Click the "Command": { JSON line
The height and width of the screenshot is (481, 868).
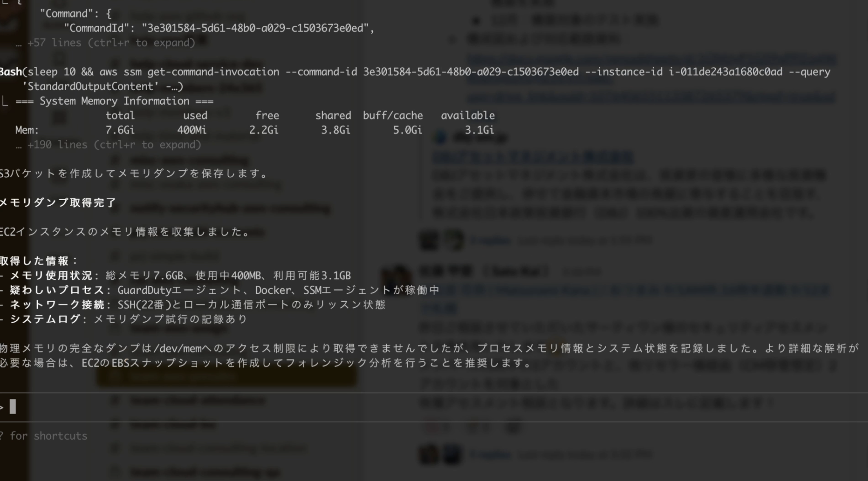pos(76,14)
